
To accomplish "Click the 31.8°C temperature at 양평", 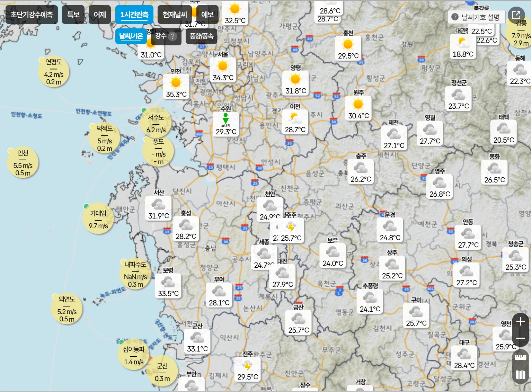I will pos(296,91).
